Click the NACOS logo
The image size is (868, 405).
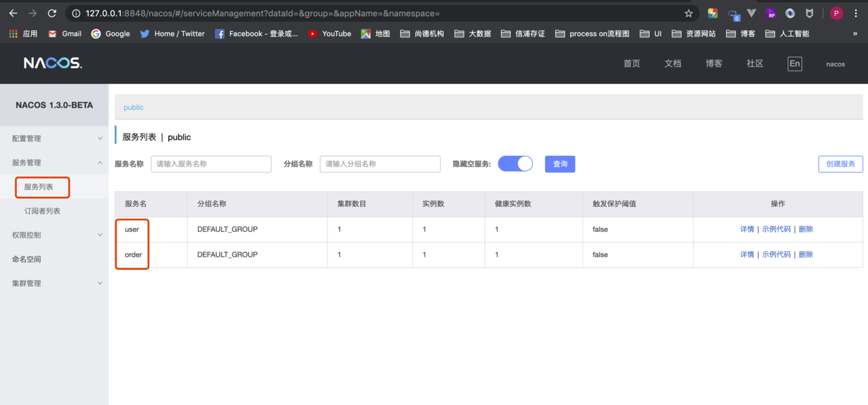[x=53, y=63]
